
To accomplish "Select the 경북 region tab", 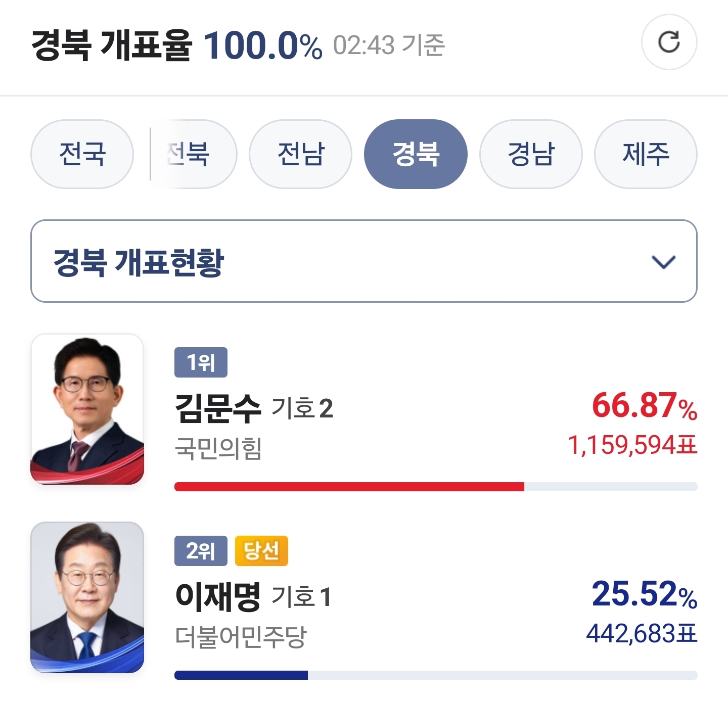I will pos(416,154).
